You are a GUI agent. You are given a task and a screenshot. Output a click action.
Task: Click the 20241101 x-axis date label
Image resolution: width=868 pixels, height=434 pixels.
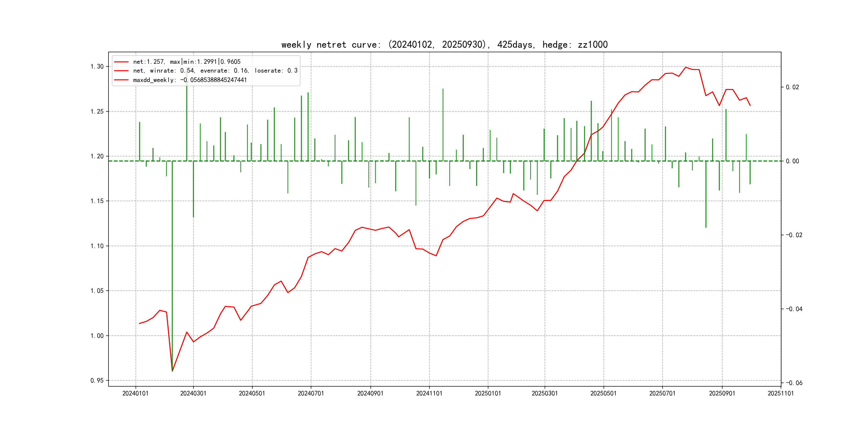coord(429,394)
